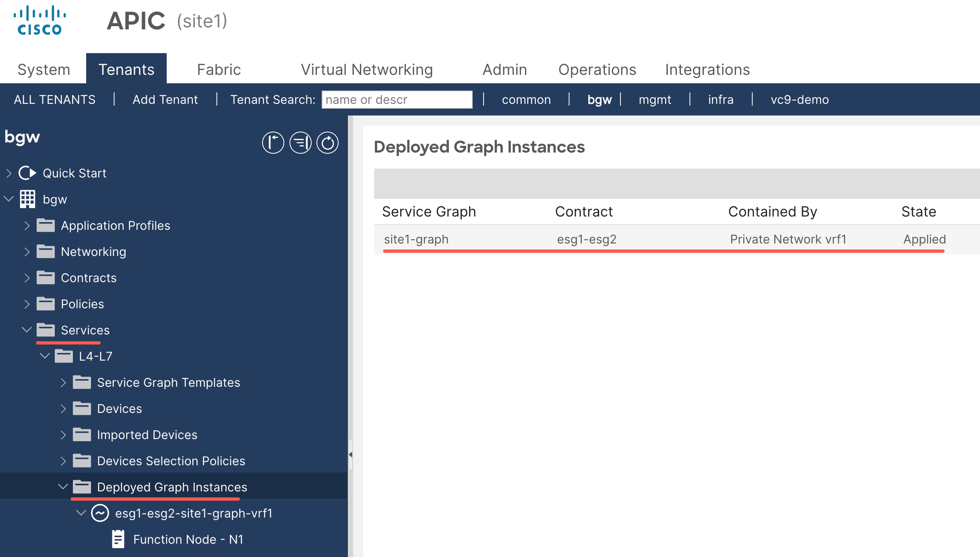Screen dimensions: 980x557
Task: Expand Policies chevron
Action: click(27, 304)
